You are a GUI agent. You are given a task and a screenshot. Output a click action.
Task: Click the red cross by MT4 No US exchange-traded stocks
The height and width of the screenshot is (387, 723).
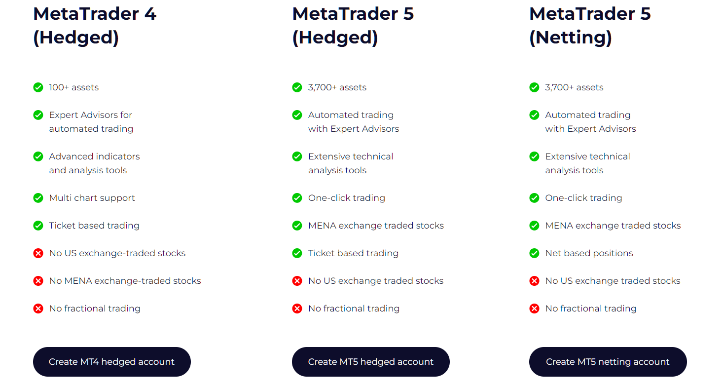[x=38, y=253]
